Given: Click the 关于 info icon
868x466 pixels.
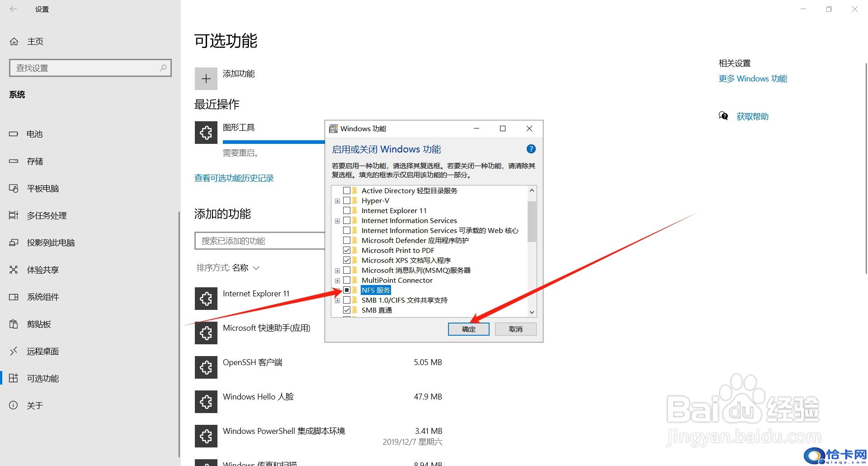Looking at the screenshot, I should [14, 405].
